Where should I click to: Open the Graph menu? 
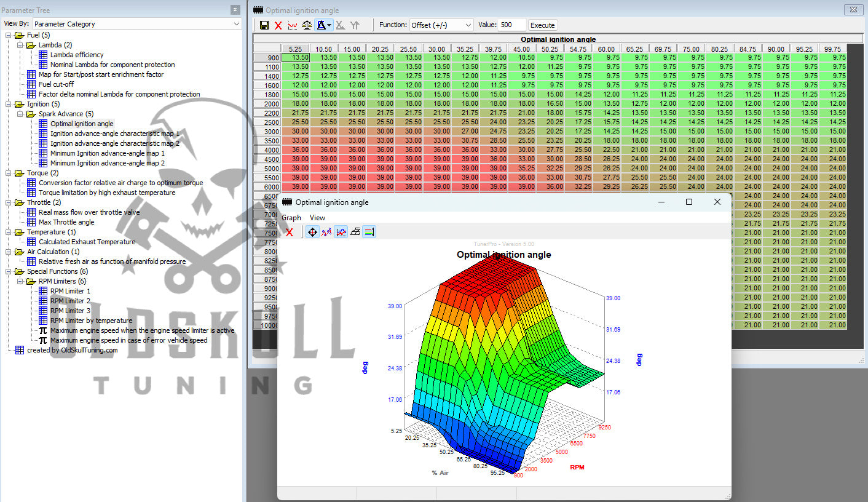pos(291,217)
